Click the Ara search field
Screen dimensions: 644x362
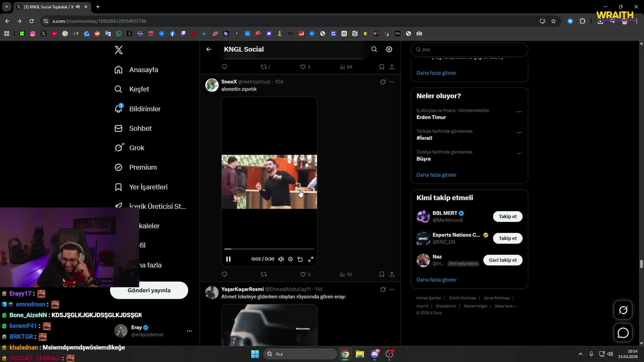[469, 49]
